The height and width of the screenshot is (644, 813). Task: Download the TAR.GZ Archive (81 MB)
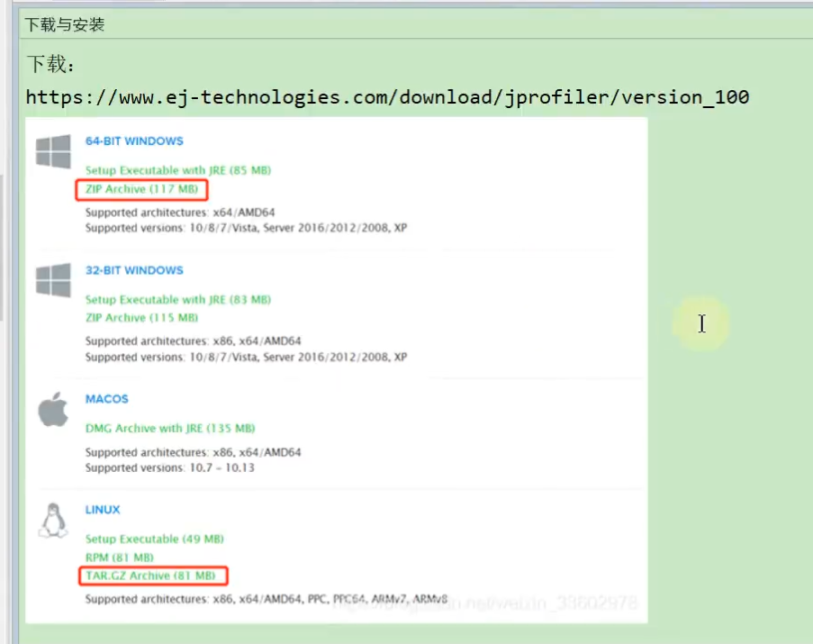pyautogui.click(x=150, y=576)
